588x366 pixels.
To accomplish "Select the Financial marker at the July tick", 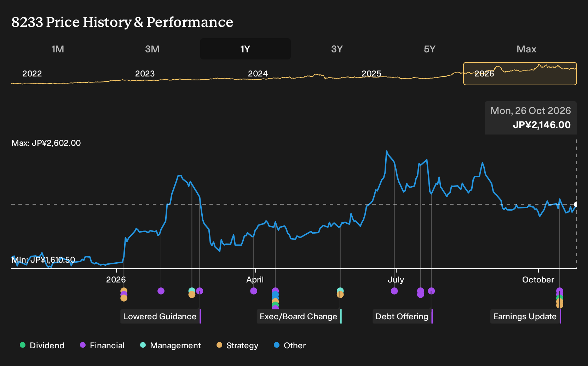I will click(394, 291).
